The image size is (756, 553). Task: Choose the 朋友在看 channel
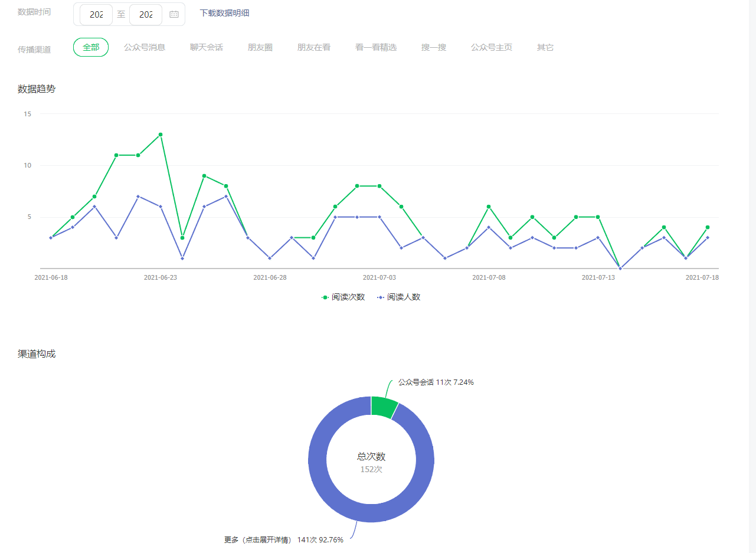314,47
